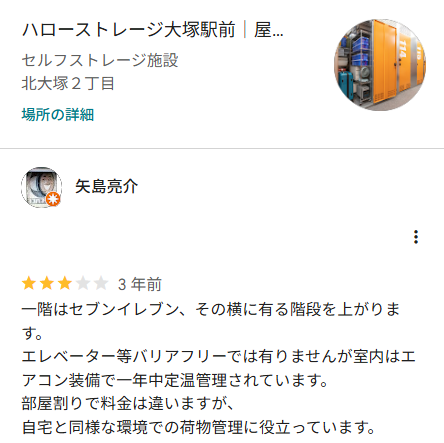Click the third gold rating star
The width and height of the screenshot is (444, 443).
pyautogui.click(x=65, y=284)
